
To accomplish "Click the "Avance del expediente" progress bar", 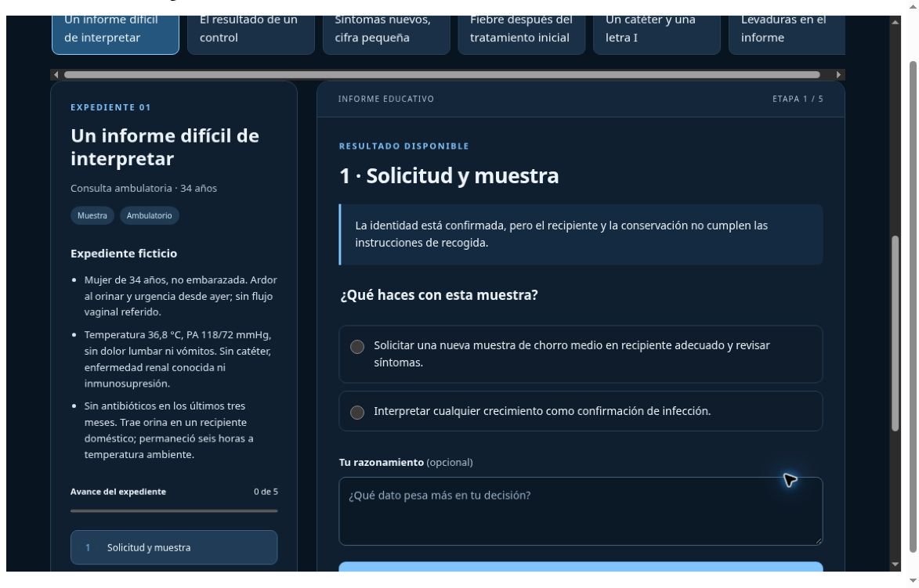I will (x=174, y=510).
